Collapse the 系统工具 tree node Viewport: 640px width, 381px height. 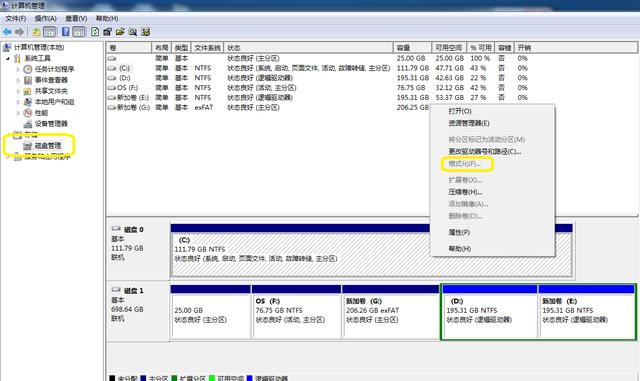8,58
